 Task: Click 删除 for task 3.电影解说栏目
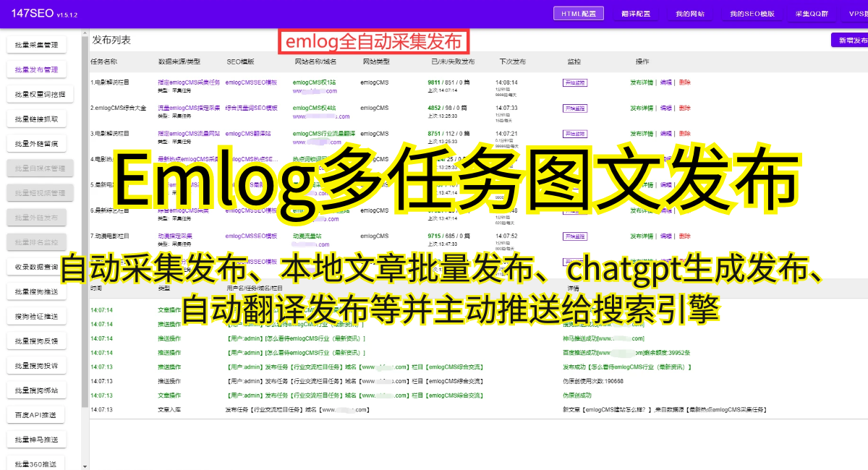click(684, 134)
